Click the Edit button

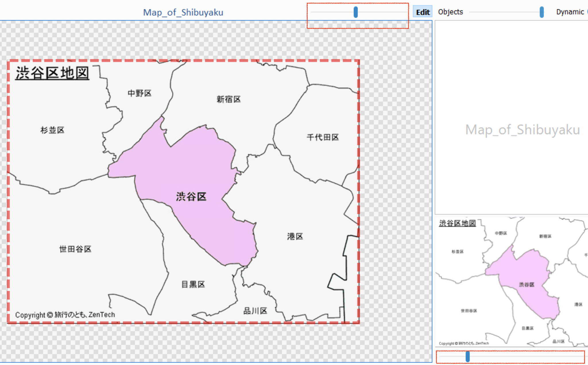click(423, 12)
